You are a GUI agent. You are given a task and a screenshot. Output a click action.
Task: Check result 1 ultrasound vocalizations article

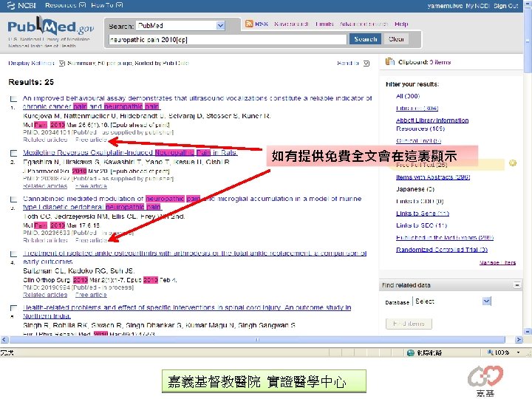13,99
